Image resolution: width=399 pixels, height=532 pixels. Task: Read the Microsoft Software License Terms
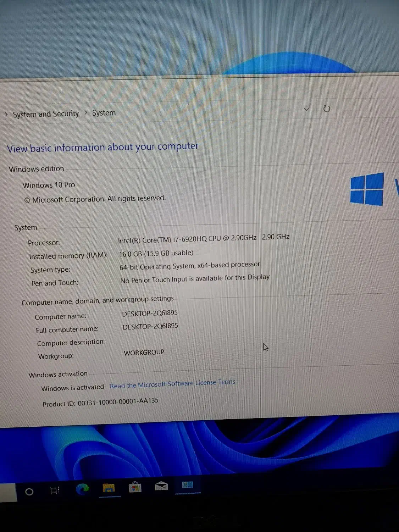coord(173,384)
